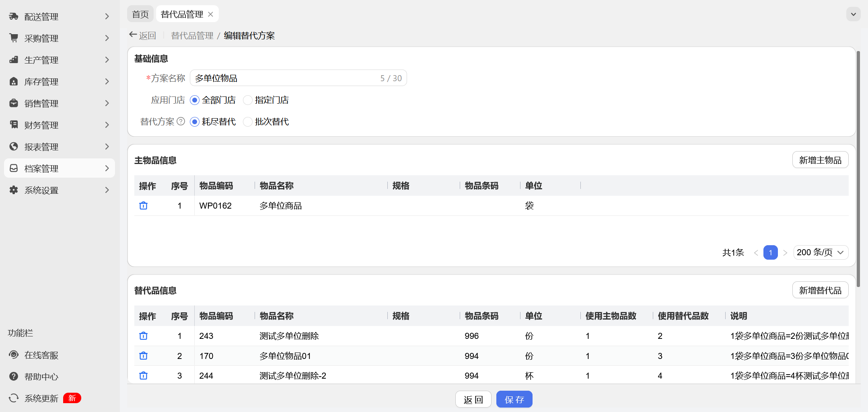
Task: Open 档案管理 menu item
Action: (60, 168)
